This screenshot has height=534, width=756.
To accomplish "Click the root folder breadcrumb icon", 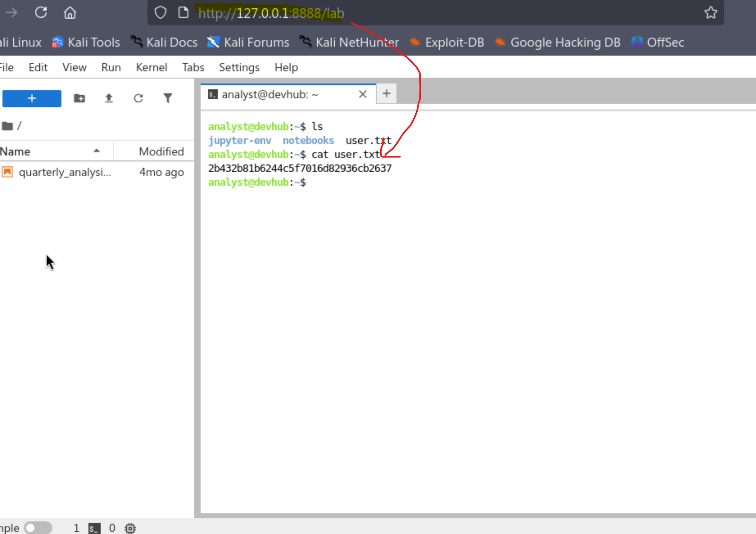I will (x=7, y=126).
